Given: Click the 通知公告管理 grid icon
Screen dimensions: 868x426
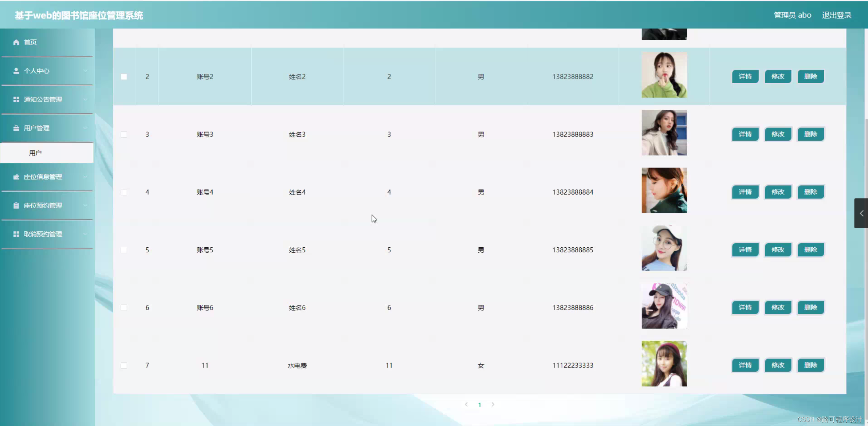Looking at the screenshot, I should (16, 99).
